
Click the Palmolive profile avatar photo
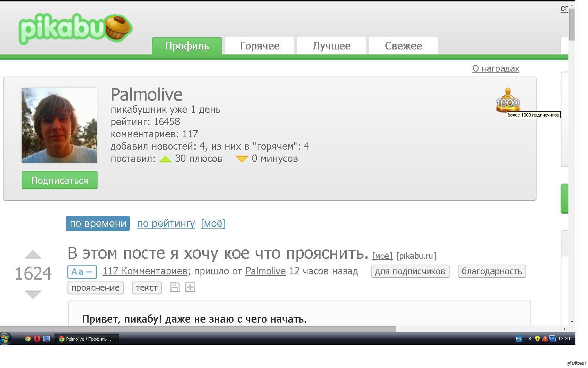[x=59, y=125]
